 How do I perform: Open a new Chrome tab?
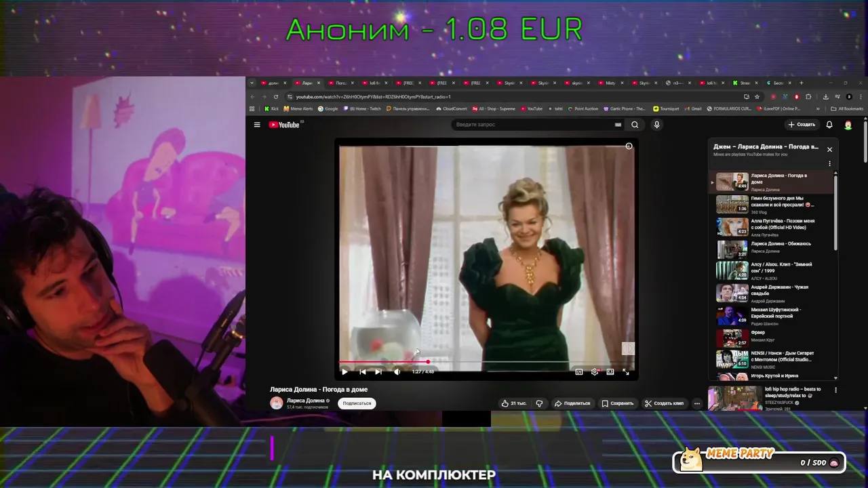click(x=801, y=83)
